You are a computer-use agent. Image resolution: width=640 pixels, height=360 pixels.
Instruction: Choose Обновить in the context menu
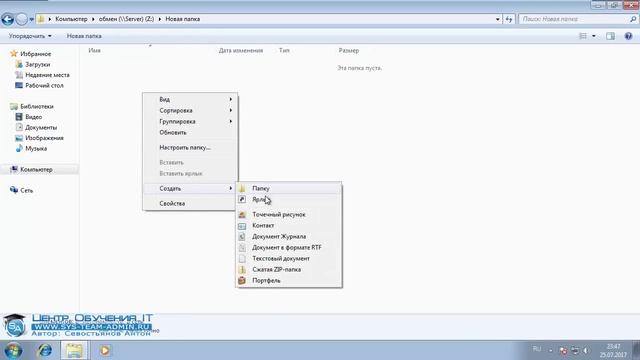190,133
